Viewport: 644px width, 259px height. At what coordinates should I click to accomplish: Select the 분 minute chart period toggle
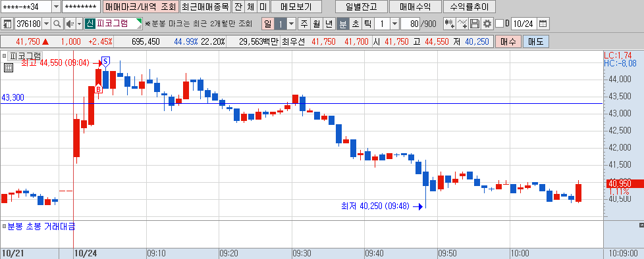pyautogui.click(x=342, y=24)
